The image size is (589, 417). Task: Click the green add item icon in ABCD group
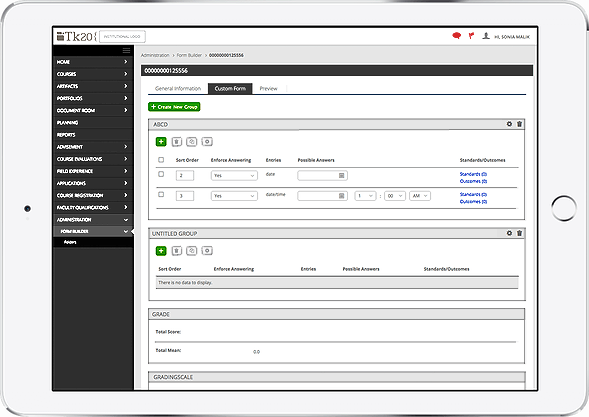pos(161,142)
